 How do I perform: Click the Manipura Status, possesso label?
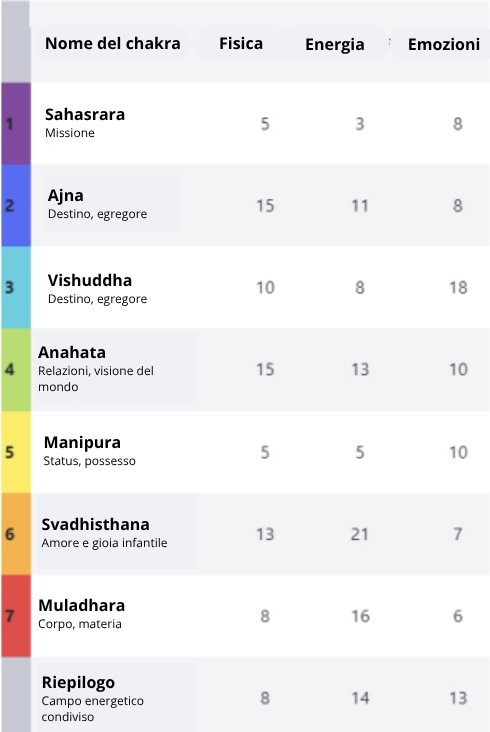pos(90,461)
